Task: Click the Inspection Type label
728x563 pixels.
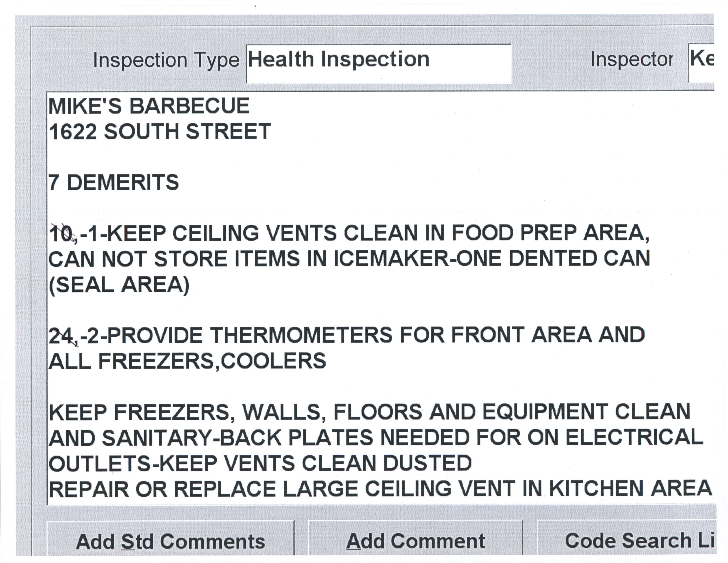Action: (166, 60)
